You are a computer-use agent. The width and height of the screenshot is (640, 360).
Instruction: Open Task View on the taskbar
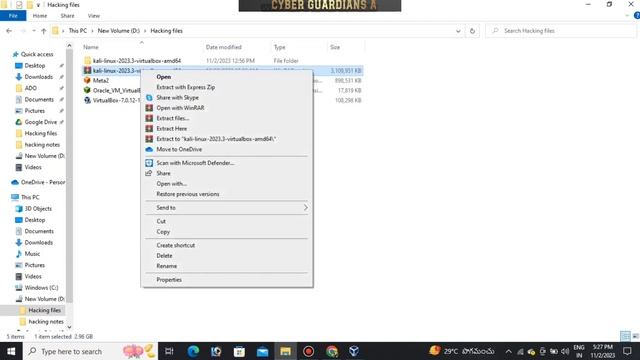169,351
